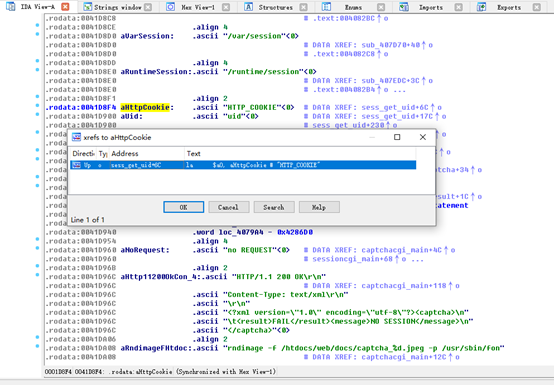This screenshot has width=554, height=385.
Task: Click the aRndimageFHtdoc label
Action: tap(154, 348)
